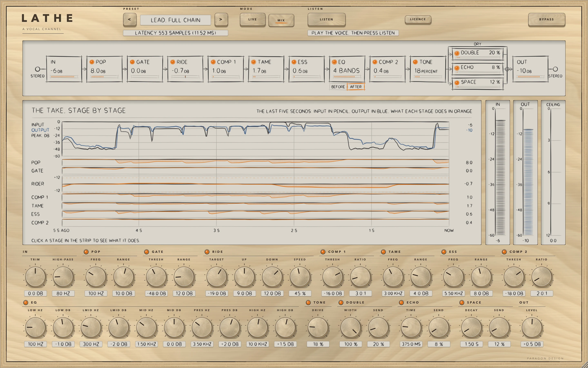Toggle the COMP 1 power light in the strip
The width and height of the screenshot is (588, 368).
[x=213, y=62]
